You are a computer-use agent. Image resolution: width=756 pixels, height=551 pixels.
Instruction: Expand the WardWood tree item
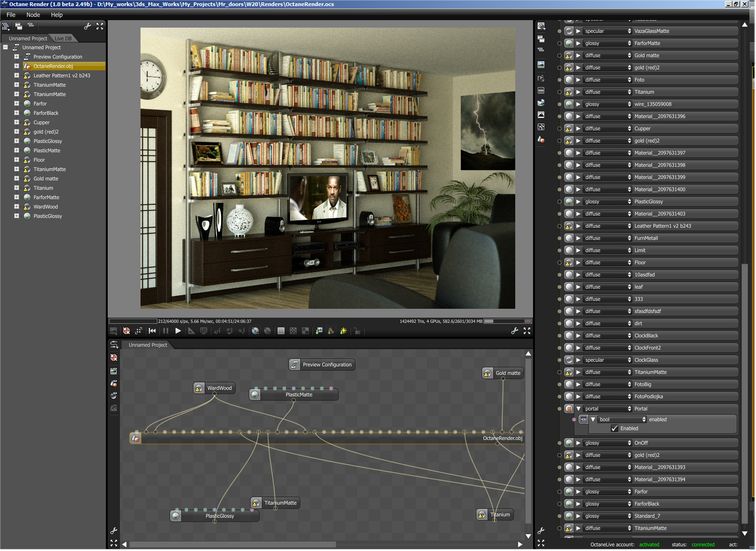[16, 207]
